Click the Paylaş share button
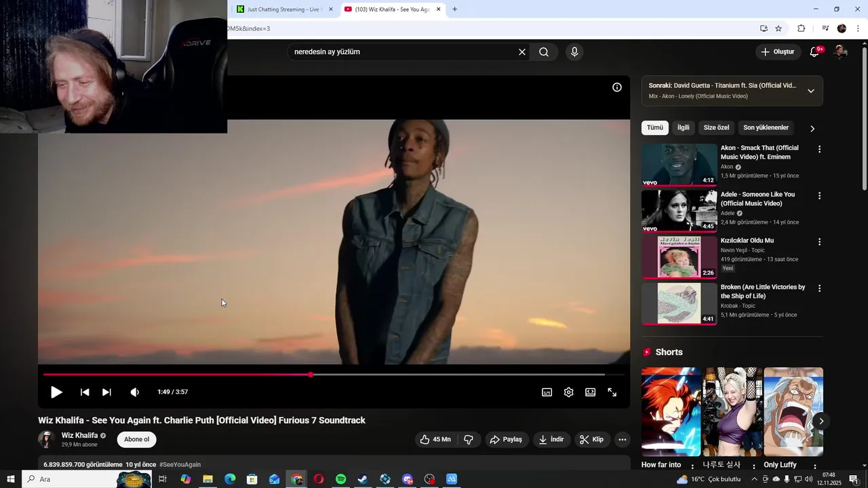 point(506,439)
